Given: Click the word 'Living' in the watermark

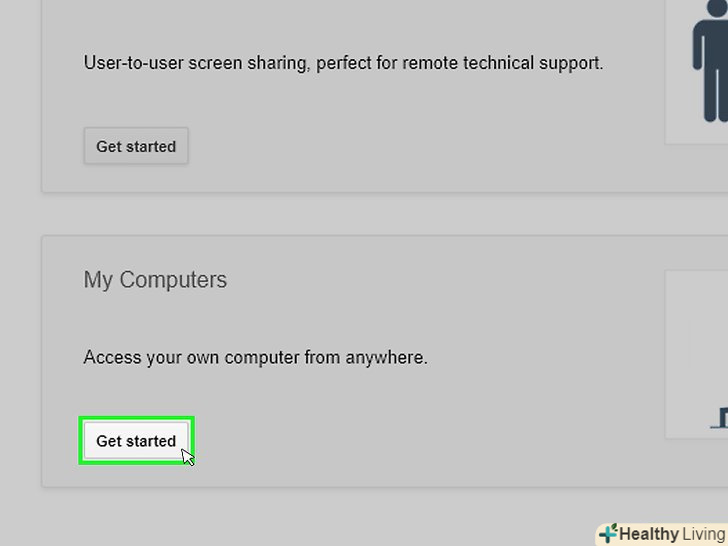Looking at the screenshot, I should (704, 534).
